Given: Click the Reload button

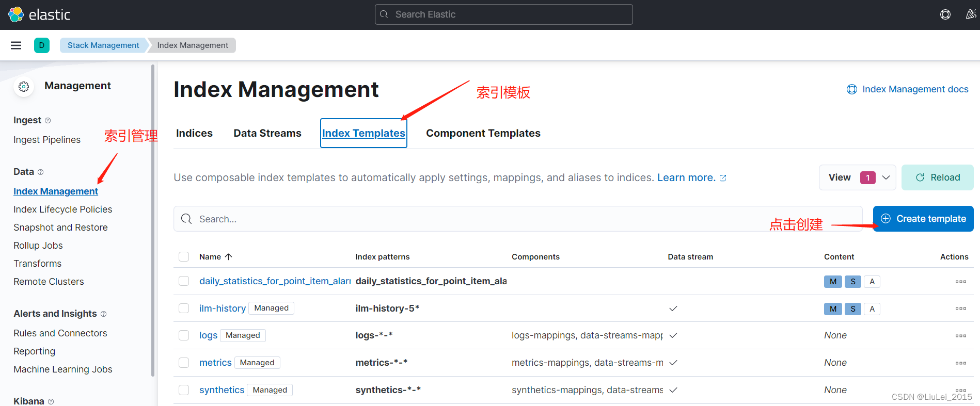Looking at the screenshot, I should [x=938, y=177].
